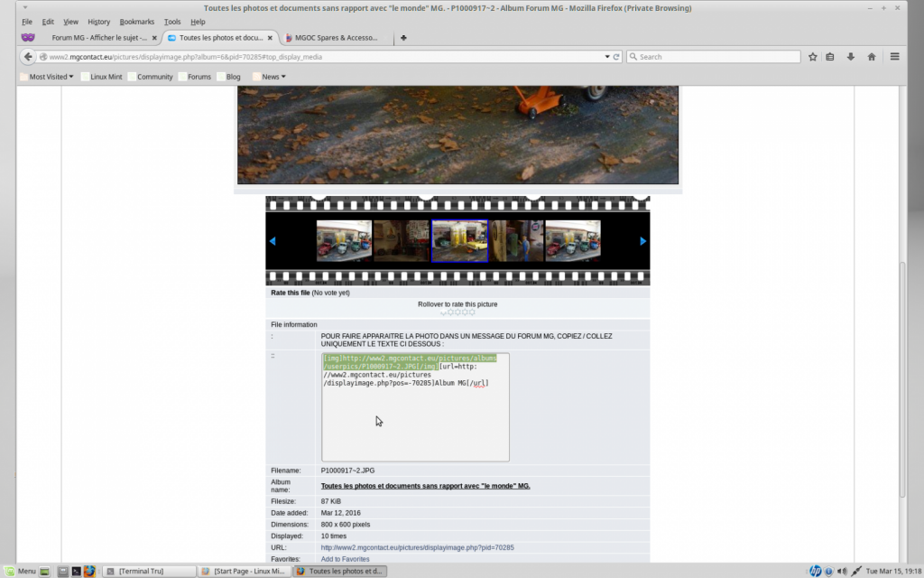Open the Linux Mint bookmark

[101, 77]
